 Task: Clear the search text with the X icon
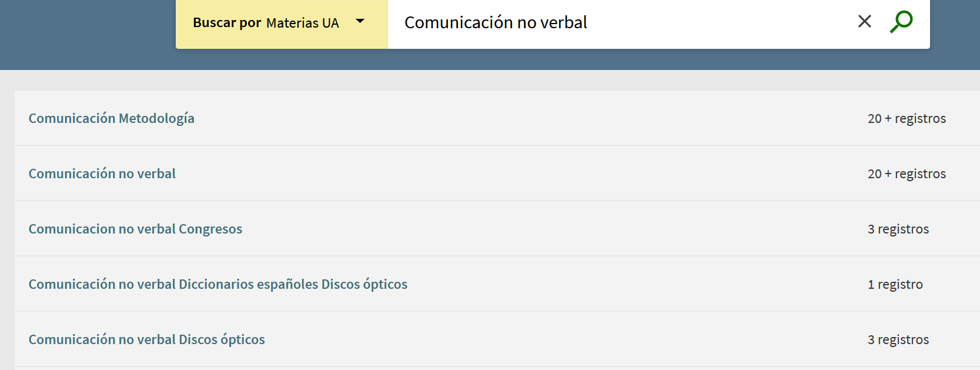864,22
